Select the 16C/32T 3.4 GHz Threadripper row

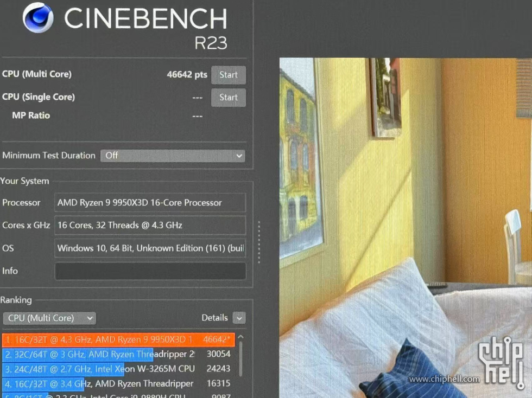pos(118,383)
